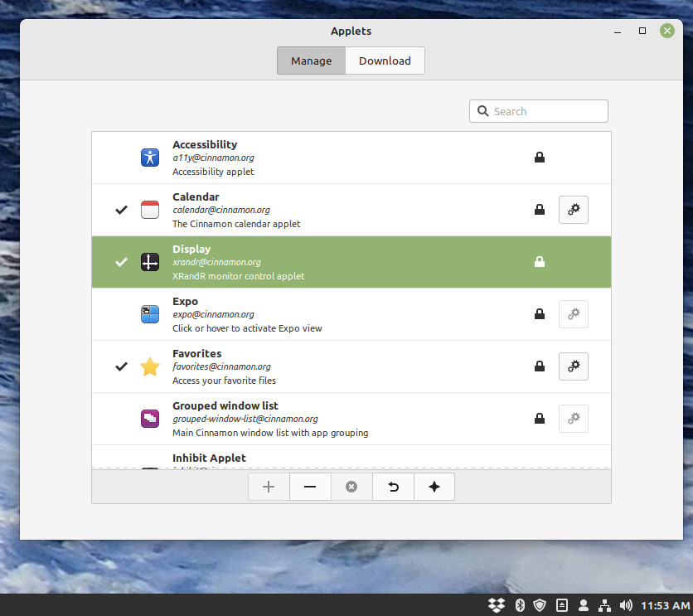Open Favorites applet configuration gear
The image size is (693, 616).
(x=573, y=366)
